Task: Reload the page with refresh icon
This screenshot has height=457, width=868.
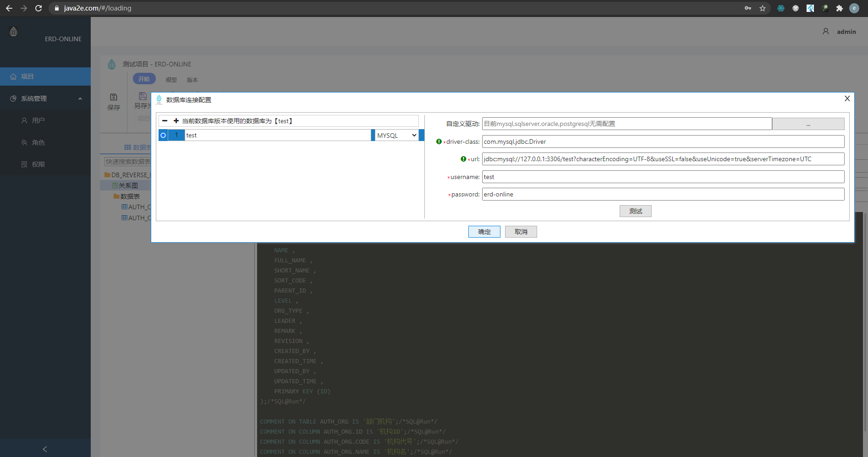Action: point(38,8)
